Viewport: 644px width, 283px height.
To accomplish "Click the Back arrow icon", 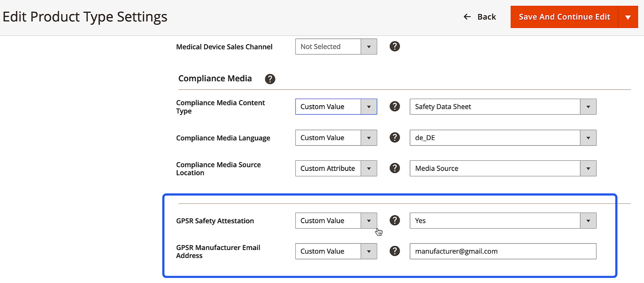I will point(467,17).
